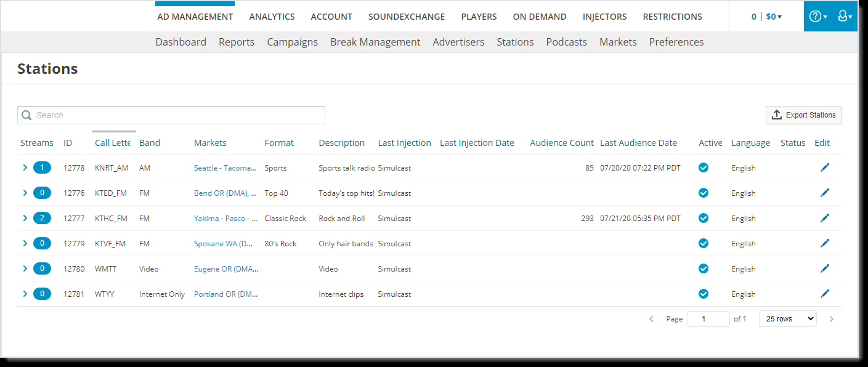Open the Seattle - Tacoma market link
The width and height of the screenshot is (868, 367).
[x=225, y=167]
